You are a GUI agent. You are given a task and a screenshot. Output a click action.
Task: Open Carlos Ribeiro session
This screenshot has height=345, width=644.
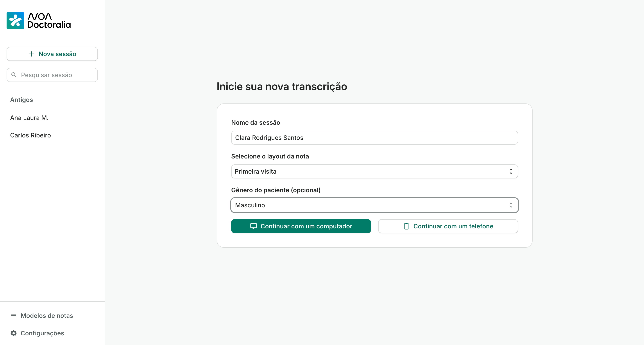point(30,135)
